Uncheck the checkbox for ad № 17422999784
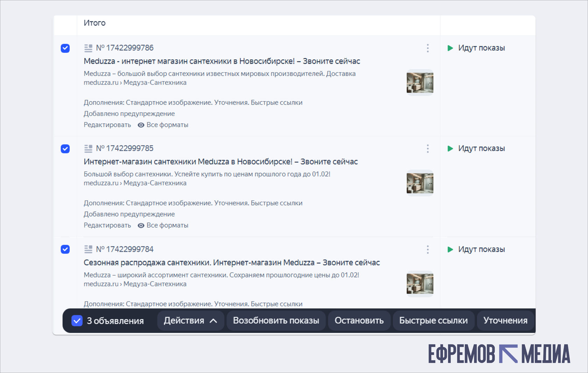The image size is (588, 373). pos(65,249)
